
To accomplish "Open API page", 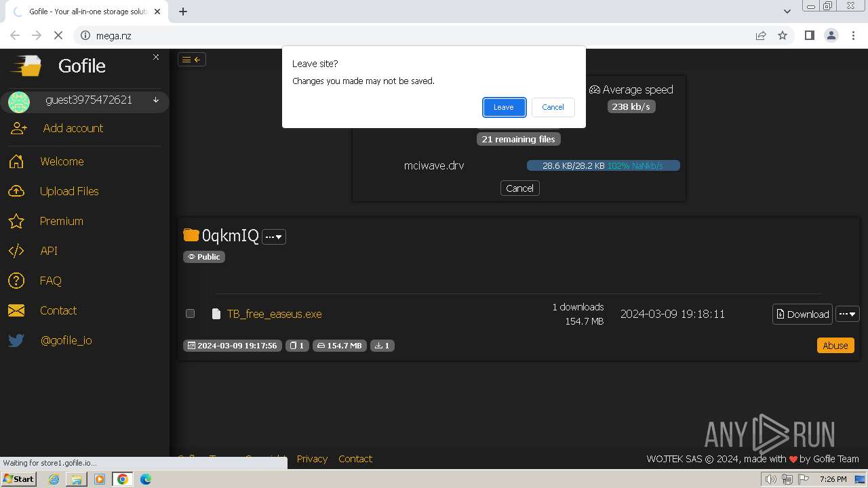I will click(49, 251).
